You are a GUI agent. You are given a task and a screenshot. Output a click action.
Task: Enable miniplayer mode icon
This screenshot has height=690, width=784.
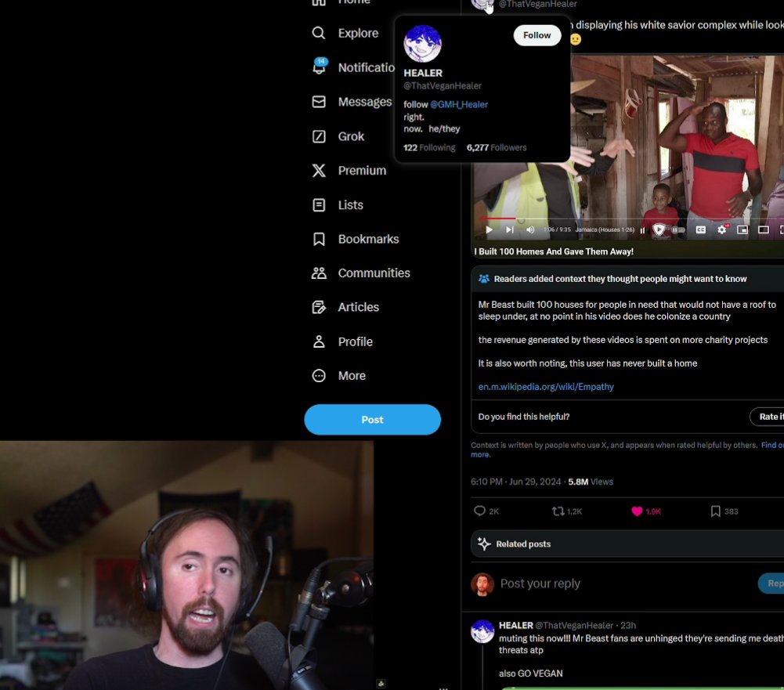[742, 229]
